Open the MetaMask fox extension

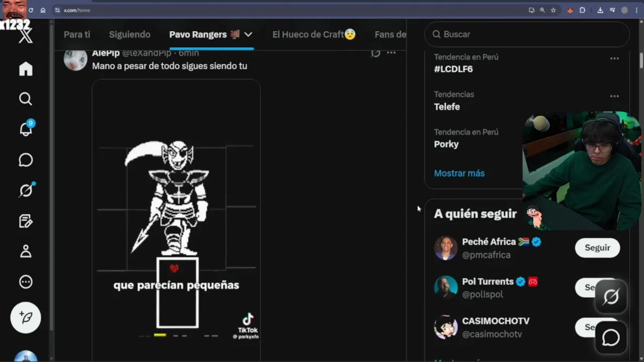(570, 10)
